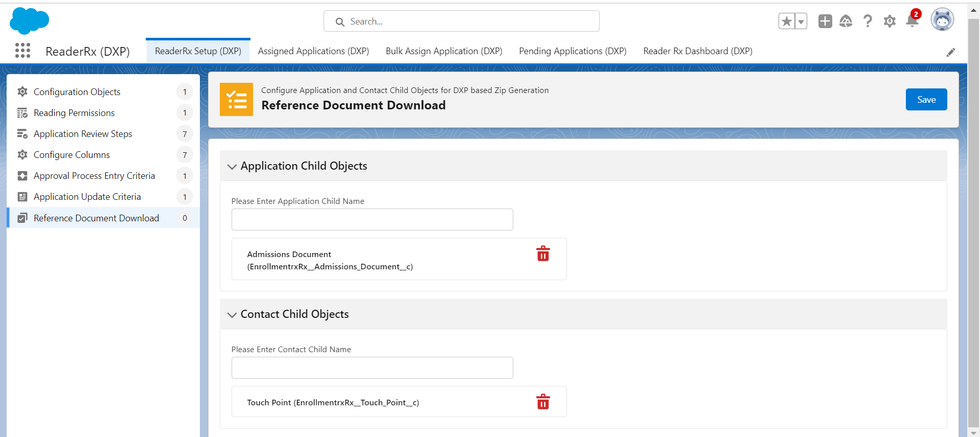
Task: Open the user profile avatar
Action: point(942,20)
